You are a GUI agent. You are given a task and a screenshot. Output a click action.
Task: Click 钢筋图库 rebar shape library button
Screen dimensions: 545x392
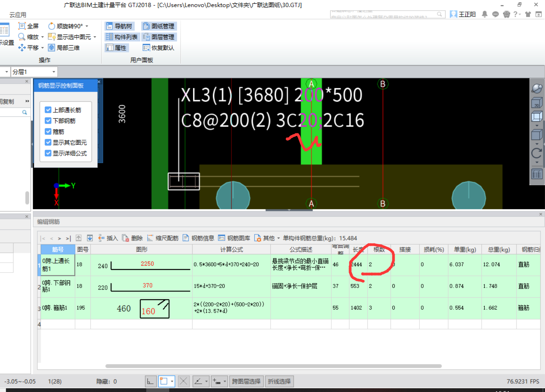234,238
